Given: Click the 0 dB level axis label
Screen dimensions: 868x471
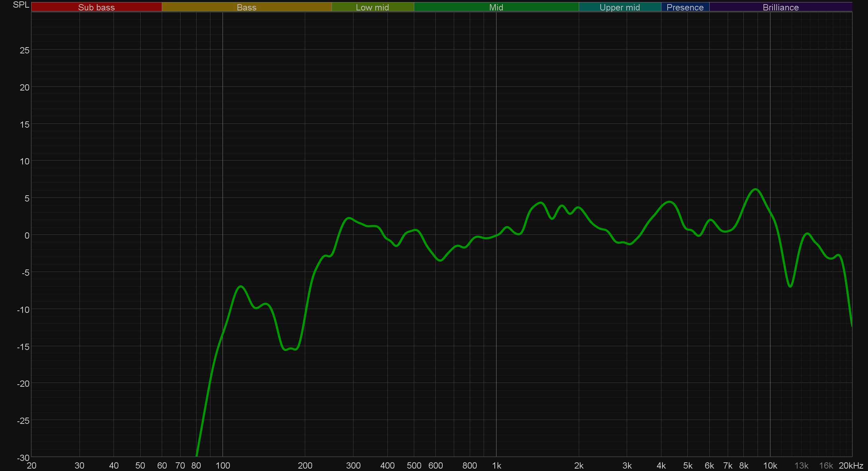Looking at the screenshot, I should click(x=27, y=235).
